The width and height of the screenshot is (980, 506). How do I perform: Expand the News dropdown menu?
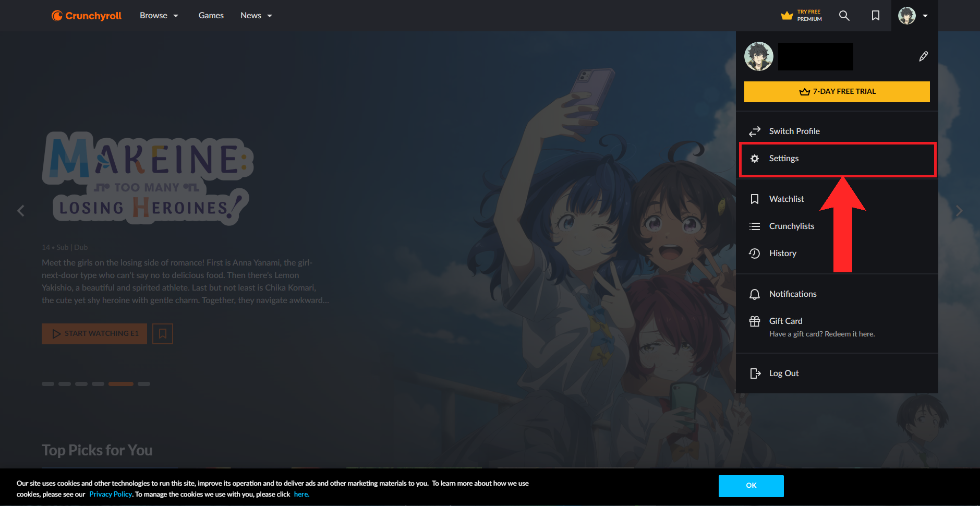pos(256,16)
